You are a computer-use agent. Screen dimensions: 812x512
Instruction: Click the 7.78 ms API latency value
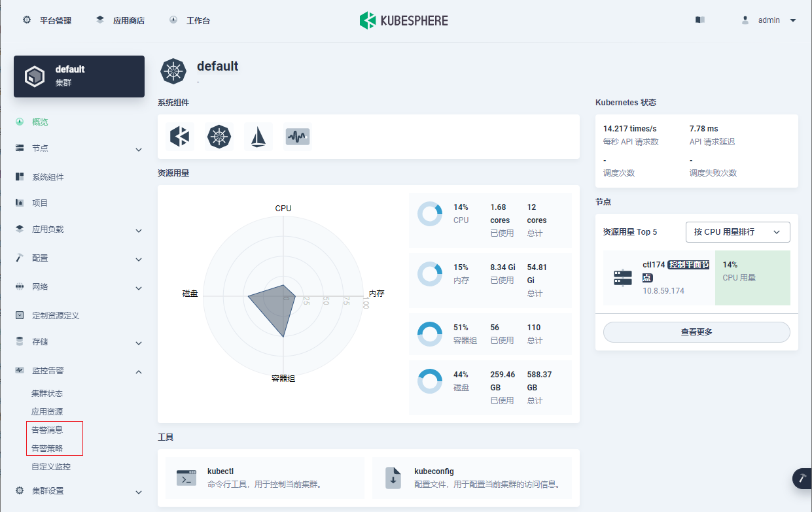pyautogui.click(x=703, y=129)
